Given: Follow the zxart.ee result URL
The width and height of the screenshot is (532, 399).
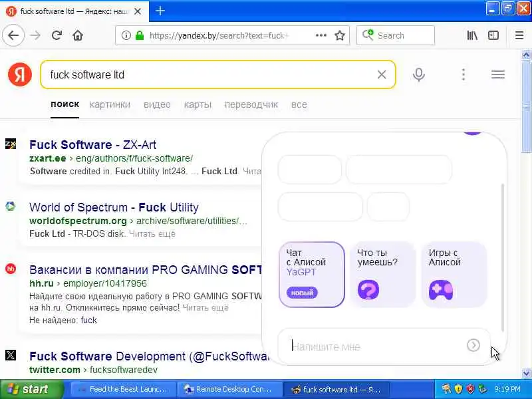Looking at the screenshot, I should pyautogui.click(x=111, y=158).
